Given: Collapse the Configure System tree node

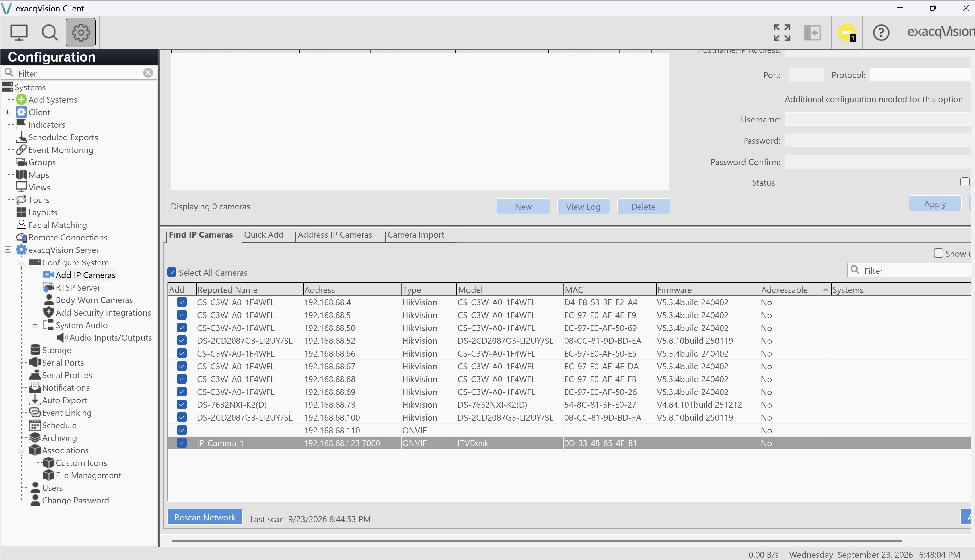Looking at the screenshot, I should pyautogui.click(x=22, y=262).
